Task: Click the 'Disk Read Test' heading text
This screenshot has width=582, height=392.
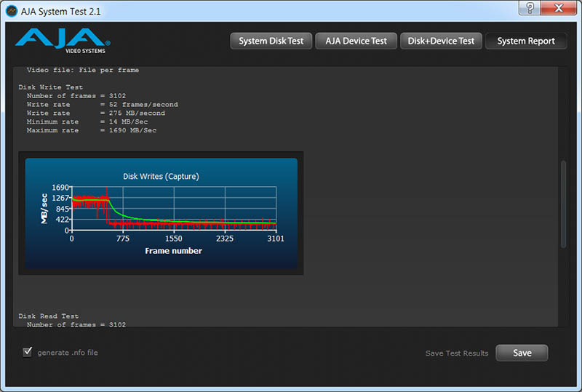Action: click(49, 316)
